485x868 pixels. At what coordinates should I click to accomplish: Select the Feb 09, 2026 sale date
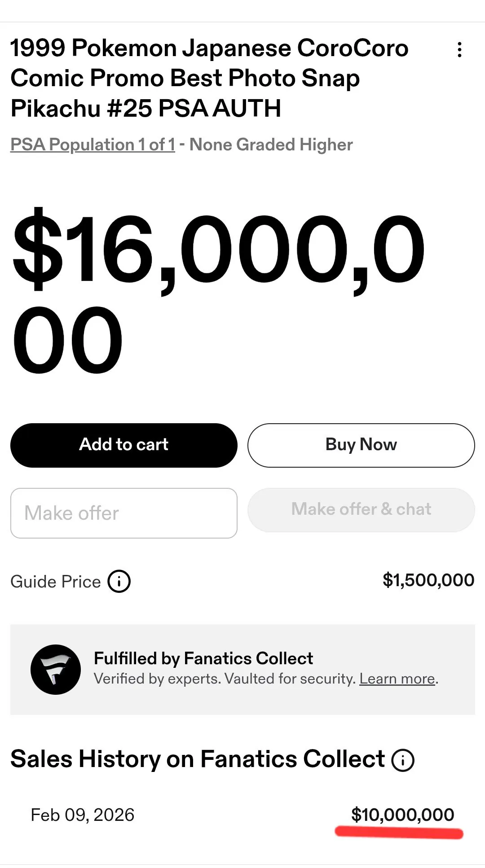(83, 815)
